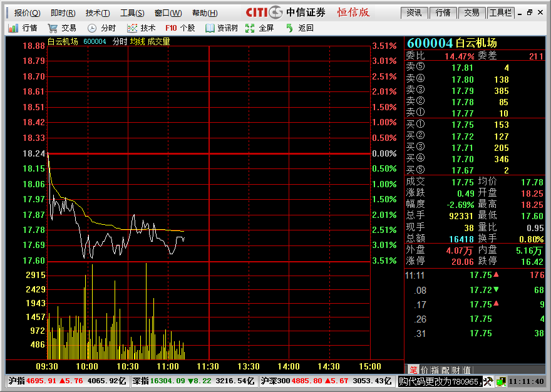Image resolution: width=551 pixels, height=392 pixels.
Task: Toggle the 工具栏 toolbar button
Action: point(501,13)
